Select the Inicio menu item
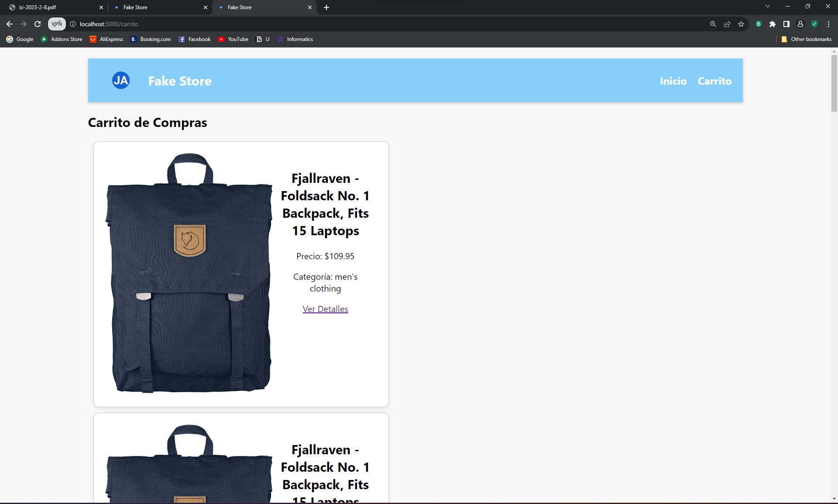838x504 pixels. click(x=673, y=81)
